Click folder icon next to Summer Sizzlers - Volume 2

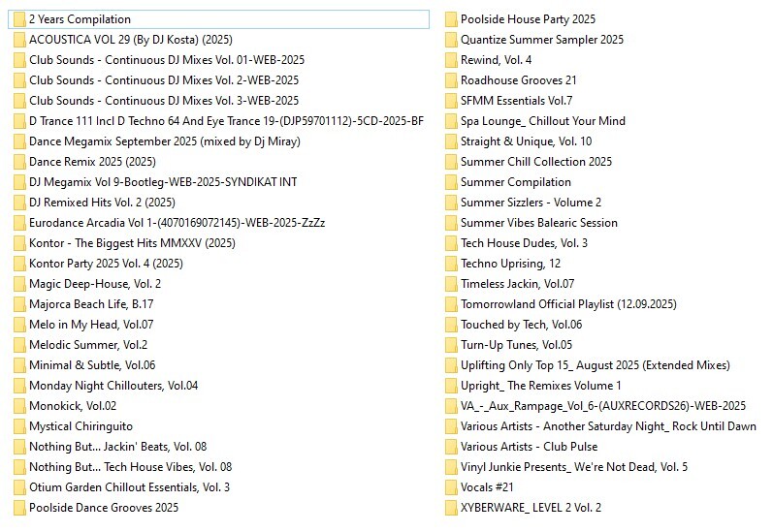(x=451, y=203)
